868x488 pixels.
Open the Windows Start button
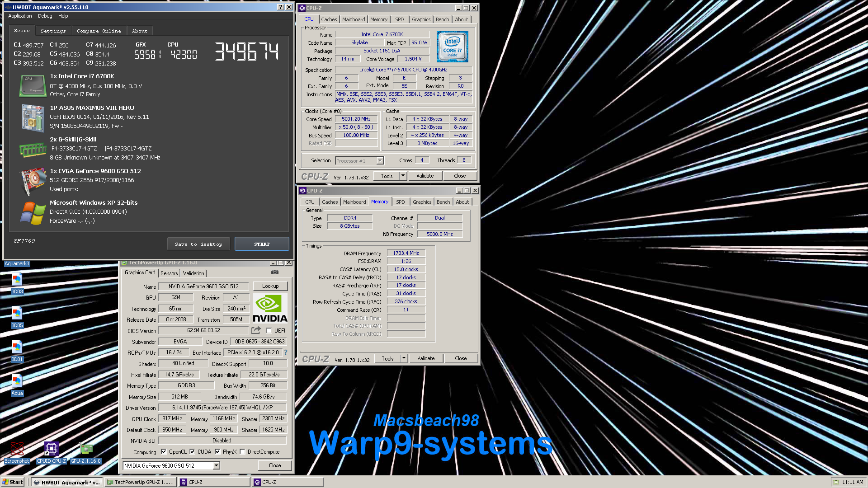(x=13, y=482)
